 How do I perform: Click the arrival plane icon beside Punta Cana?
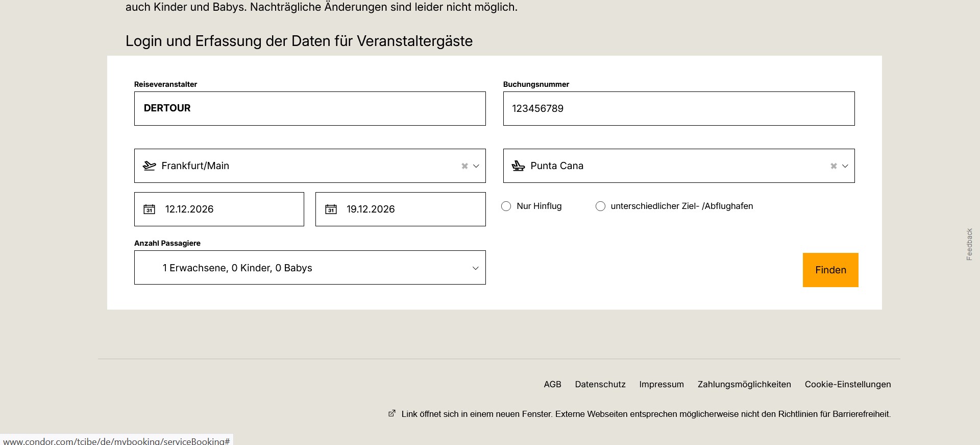pos(518,166)
